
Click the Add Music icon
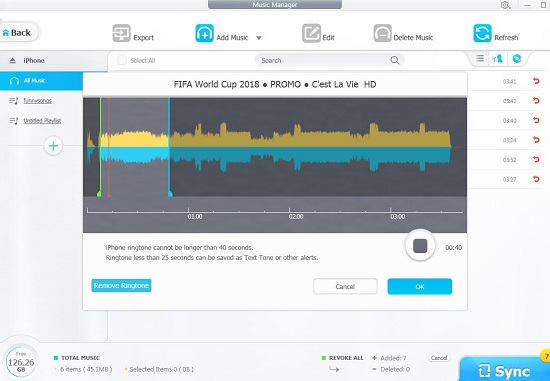tap(204, 33)
